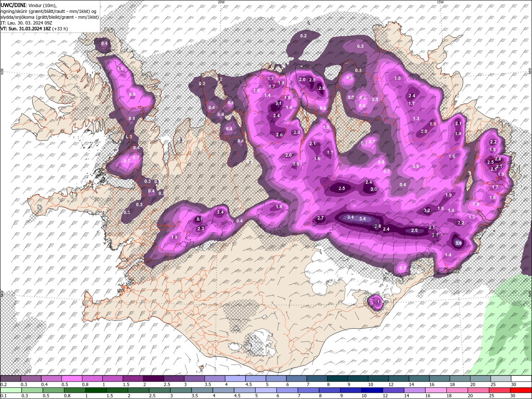532x399 pixels.
Task: Click the 15W longitude label
Action: pos(440,2)
